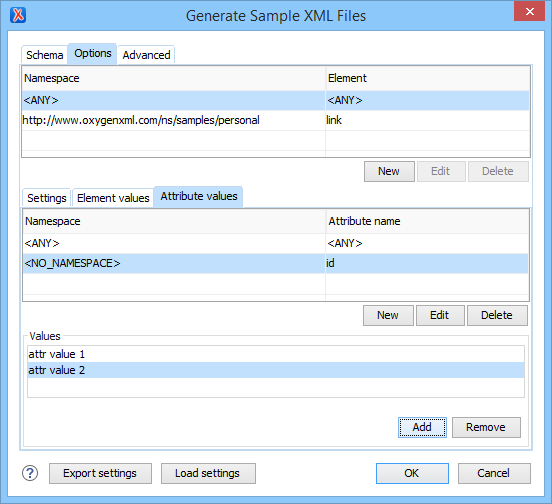Click the Attribute name column header
The width and height of the screenshot is (552, 504).
click(x=427, y=221)
